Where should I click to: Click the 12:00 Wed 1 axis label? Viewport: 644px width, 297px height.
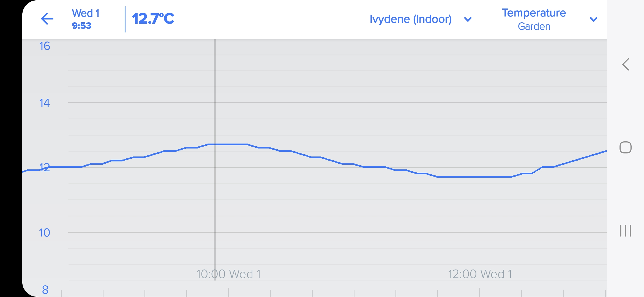tap(480, 274)
